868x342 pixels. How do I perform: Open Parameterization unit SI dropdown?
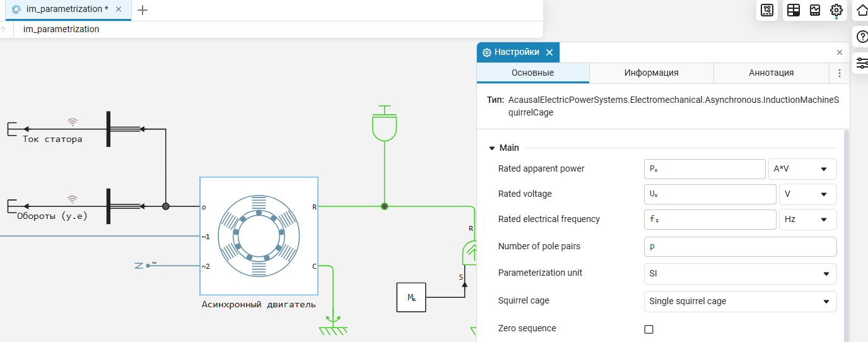tap(740, 274)
